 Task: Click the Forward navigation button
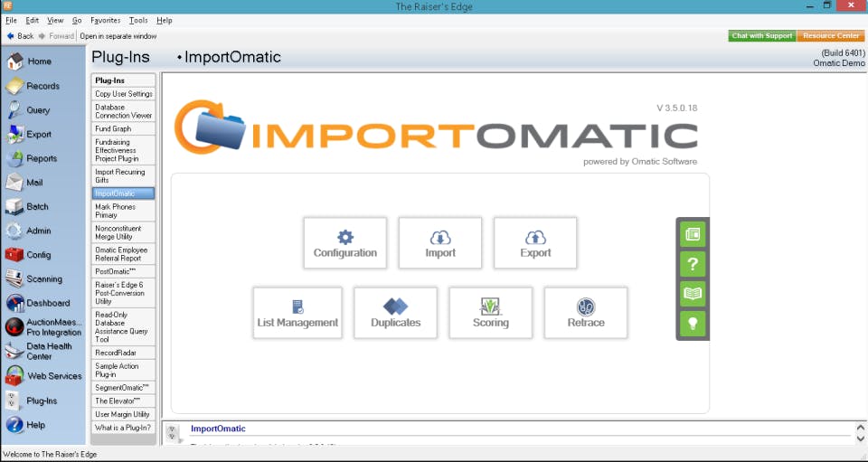[56, 36]
